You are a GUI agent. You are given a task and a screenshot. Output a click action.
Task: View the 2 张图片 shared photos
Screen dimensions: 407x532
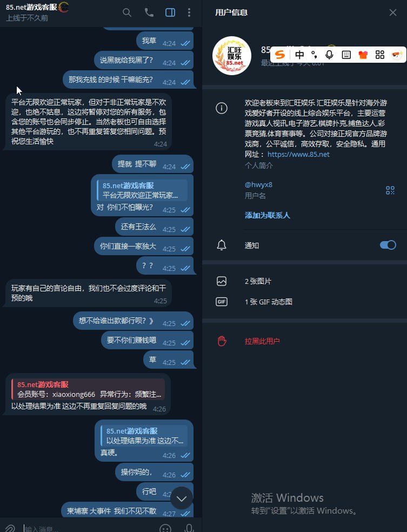(x=258, y=281)
